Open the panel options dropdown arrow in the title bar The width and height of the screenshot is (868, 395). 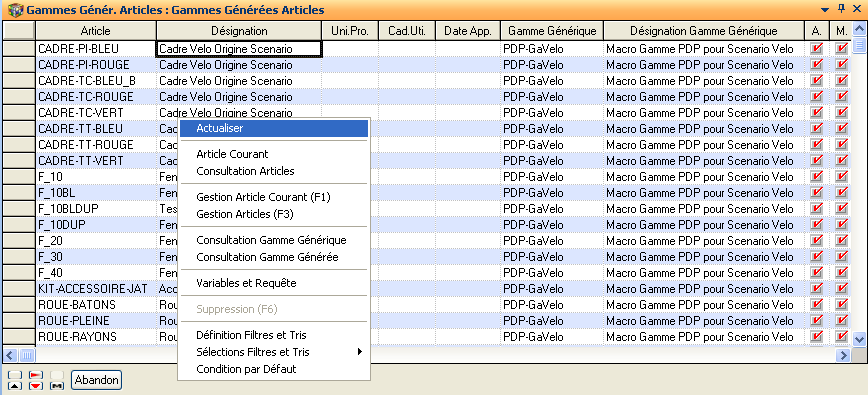825,9
